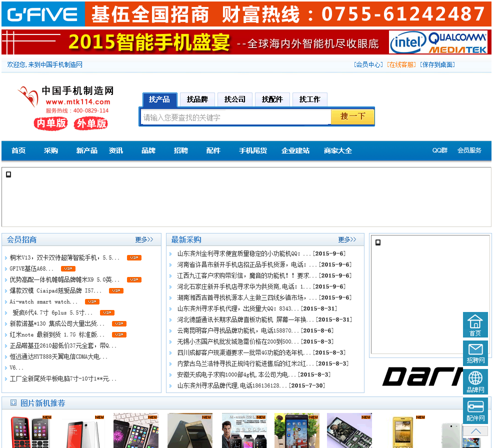Open the Ai-watch smartwatch product thumbnail
This screenshot has height=448, width=493.
[x=244, y=430]
